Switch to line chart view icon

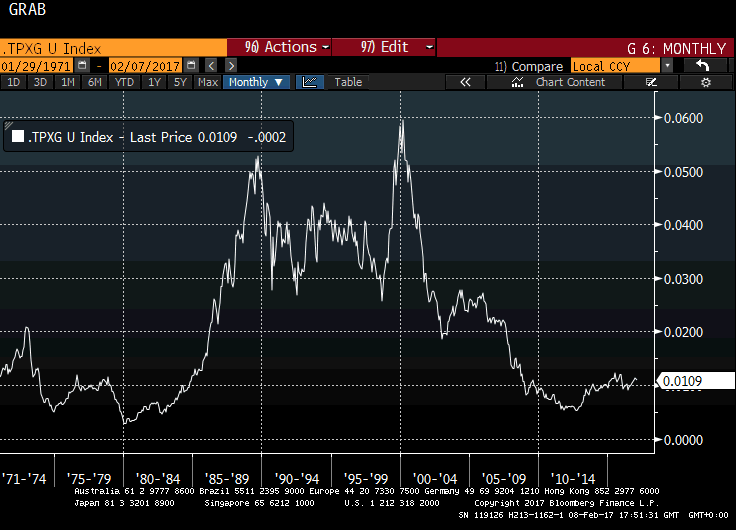coord(310,82)
